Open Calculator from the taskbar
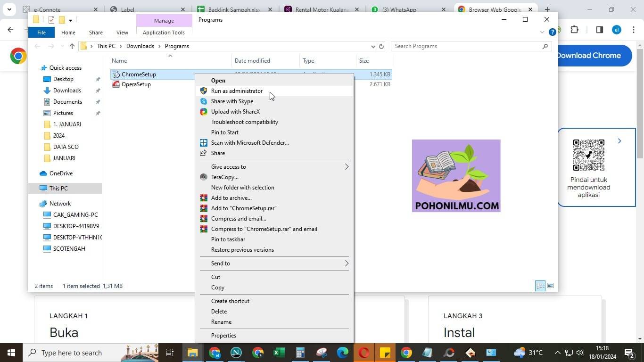Viewport: 644px width, 362px height. coord(300,353)
